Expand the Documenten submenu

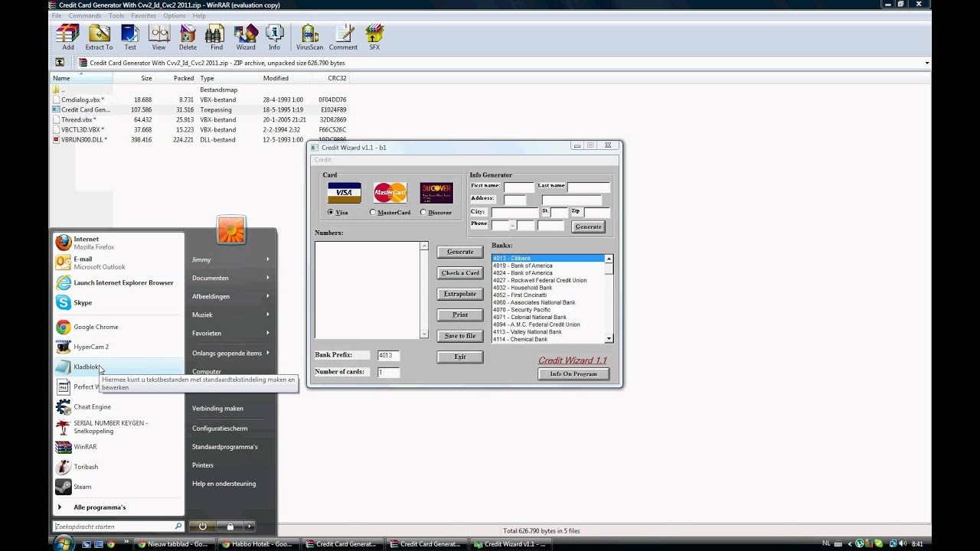click(x=230, y=278)
